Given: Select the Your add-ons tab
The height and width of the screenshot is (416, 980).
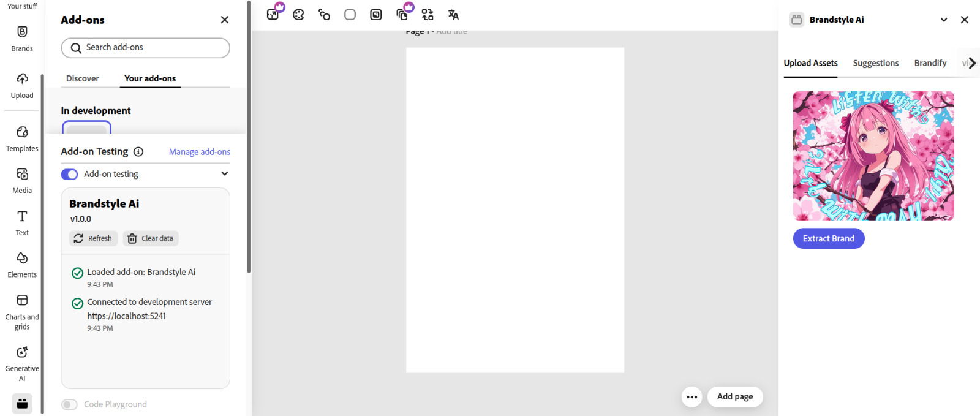Looking at the screenshot, I should [x=150, y=78].
